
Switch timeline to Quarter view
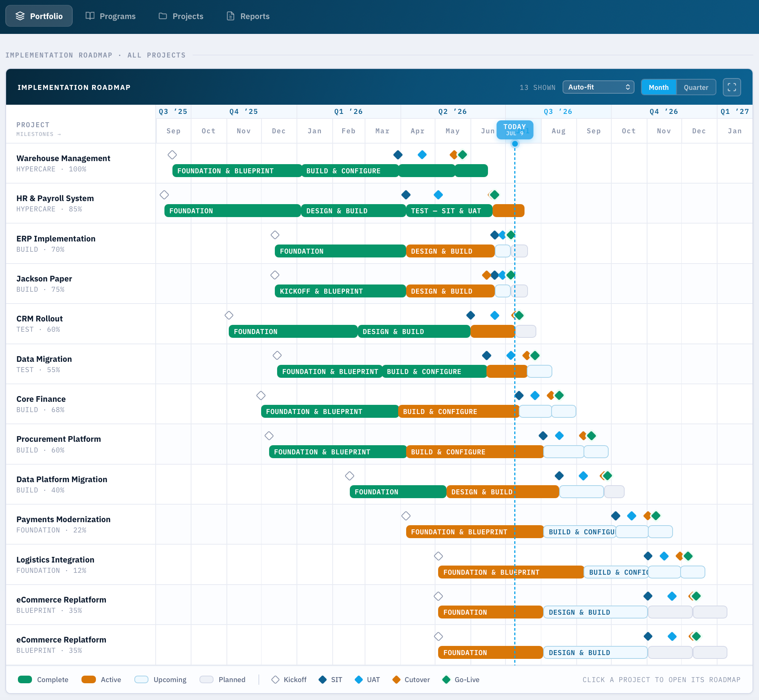(696, 87)
